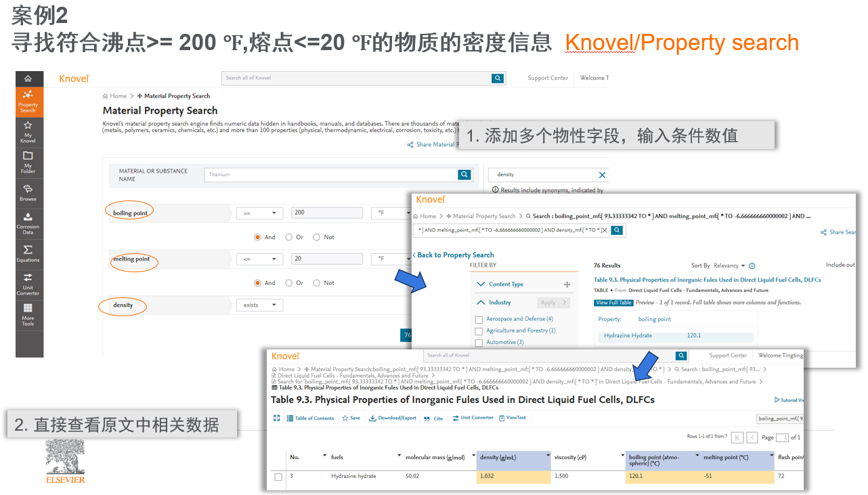Select the Not radio under boiling point

point(317,237)
